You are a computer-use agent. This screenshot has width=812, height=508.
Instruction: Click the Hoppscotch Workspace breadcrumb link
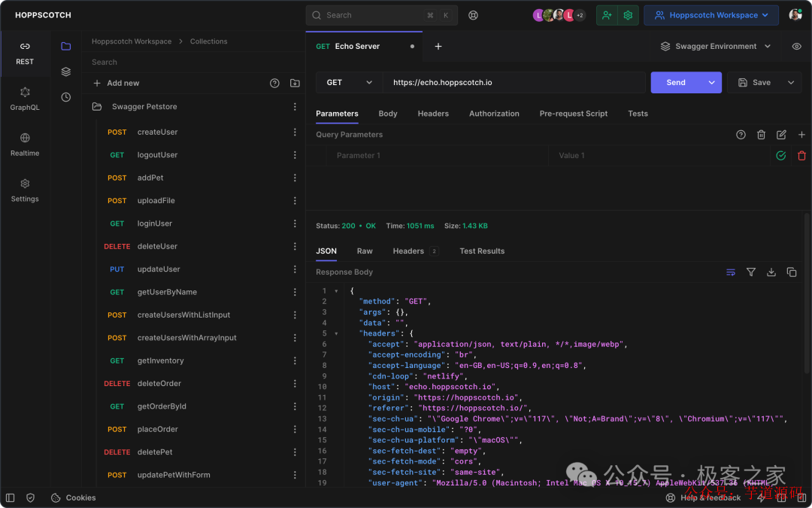132,41
